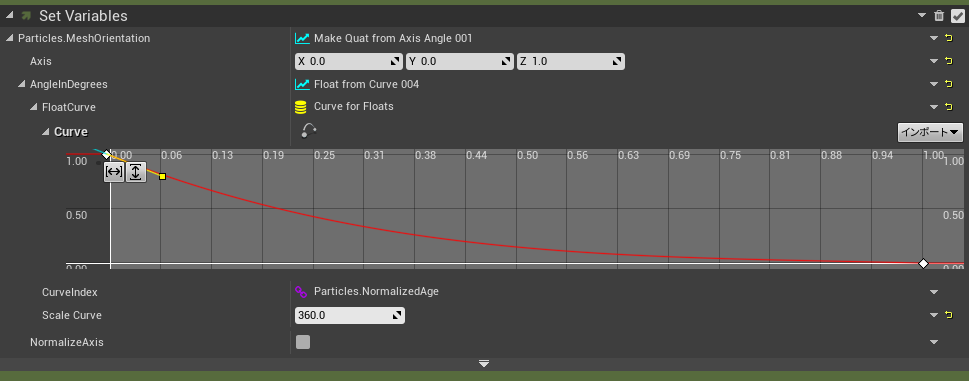The width and height of the screenshot is (969, 381).
Task: Click the Axis Y value field
Action: pos(460,62)
